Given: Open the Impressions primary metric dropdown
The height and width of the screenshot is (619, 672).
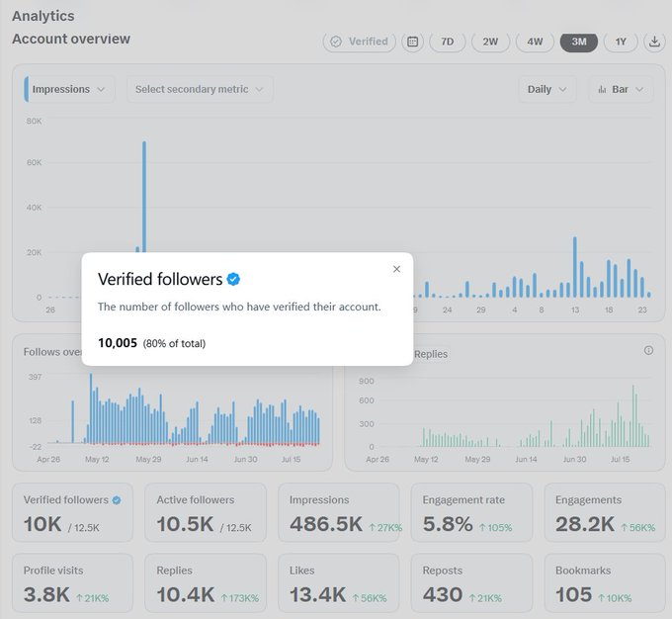Looking at the screenshot, I should [x=69, y=89].
